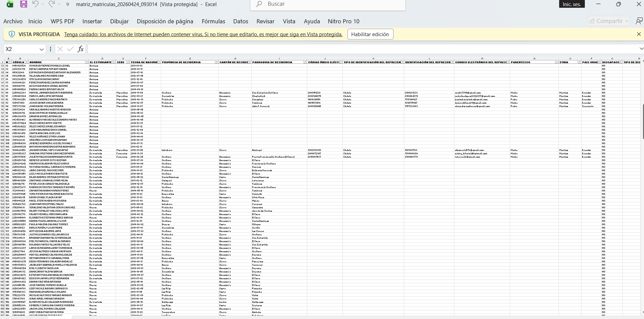Expand the PARENTESCO column filter
This screenshot has height=319, width=644.
(556, 62)
